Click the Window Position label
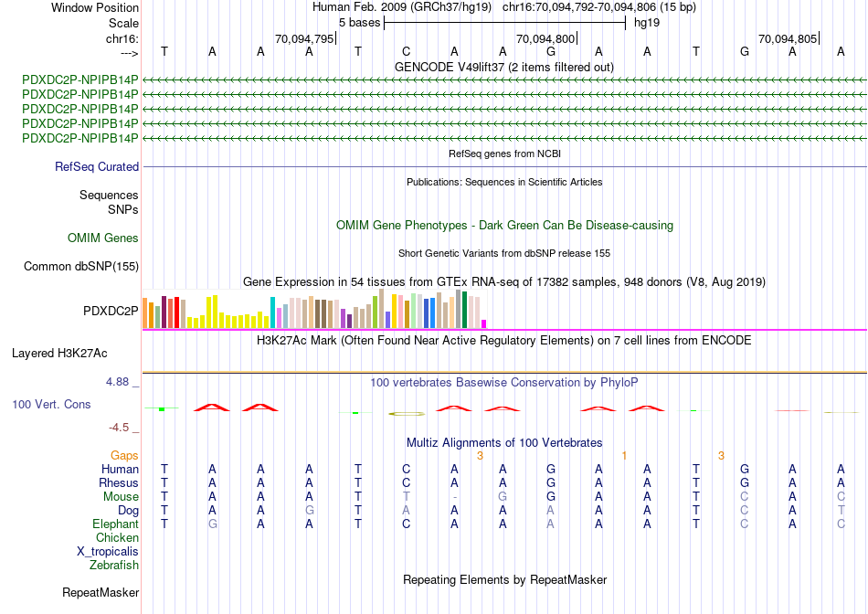The image size is (868, 614). tap(95, 7)
